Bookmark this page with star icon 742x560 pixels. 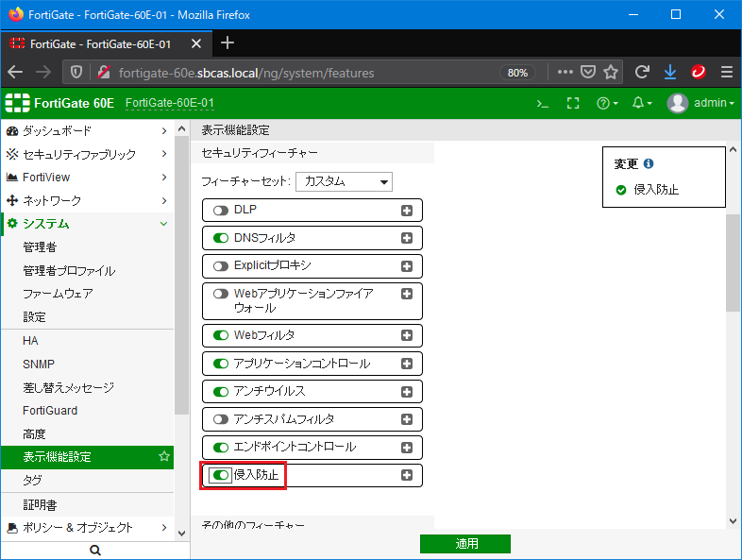click(611, 72)
